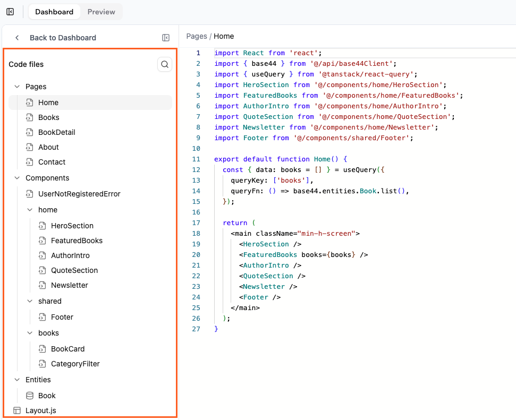The height and width of the screenshot is (420, 516).
Task: Collapse the shared folder
Action: (x=30, y=301)
